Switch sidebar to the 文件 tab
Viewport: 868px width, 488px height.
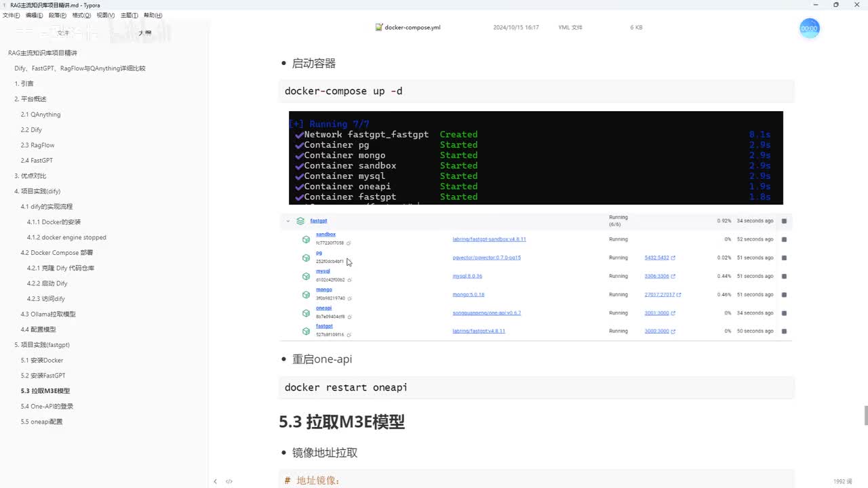coord(63,33)
